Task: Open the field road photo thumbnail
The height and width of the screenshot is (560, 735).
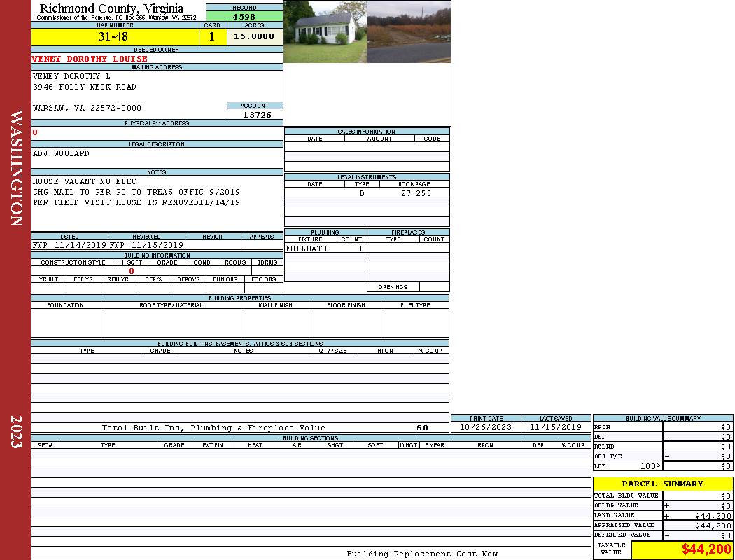Action: pos(409,32)
